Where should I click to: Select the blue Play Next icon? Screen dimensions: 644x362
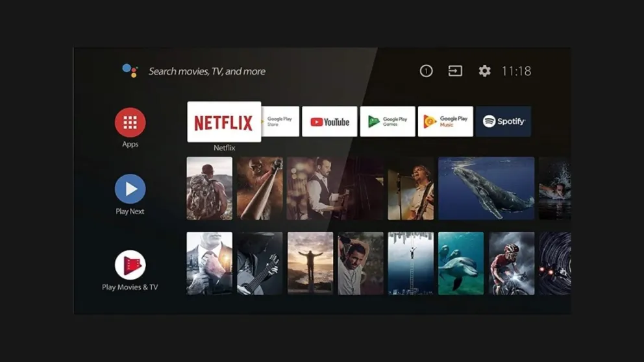pyautogui.click(x=130, y=189)
